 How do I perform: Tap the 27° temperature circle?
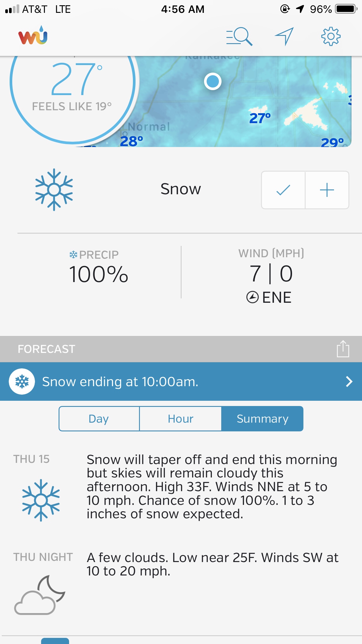[x=73, y=85]
